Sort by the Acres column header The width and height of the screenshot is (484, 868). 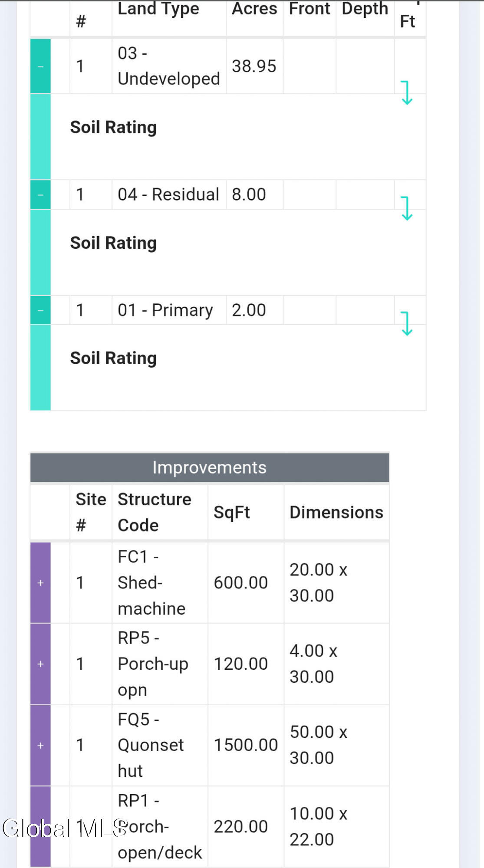[x=254, y=9]
